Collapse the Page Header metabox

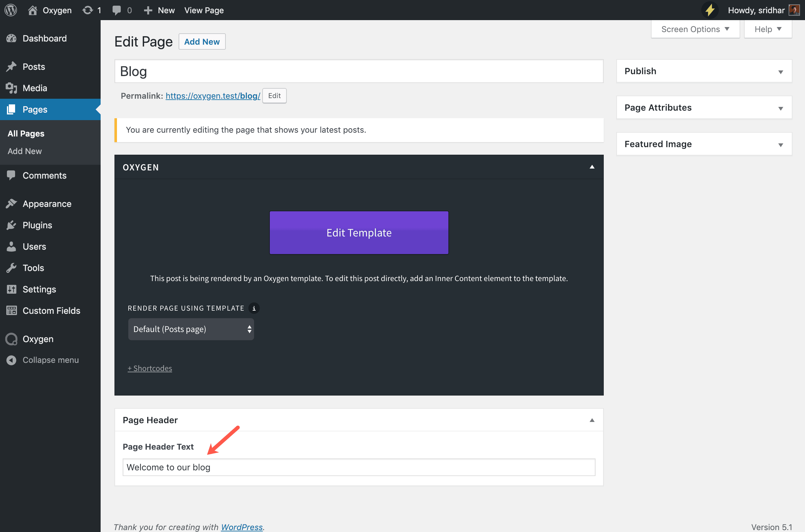pyautogui.click(x=591, y=420)
